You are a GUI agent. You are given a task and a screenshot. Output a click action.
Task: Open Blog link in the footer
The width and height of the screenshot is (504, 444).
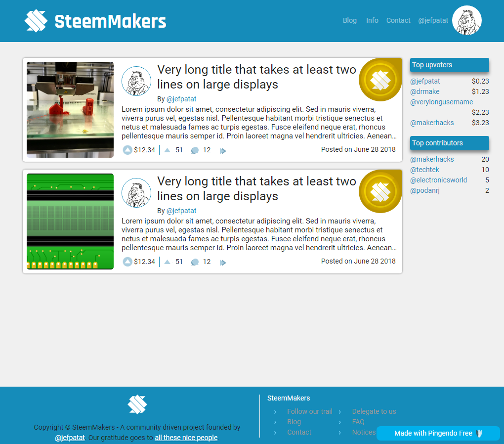pyautogui.click(x=294, y=422)
